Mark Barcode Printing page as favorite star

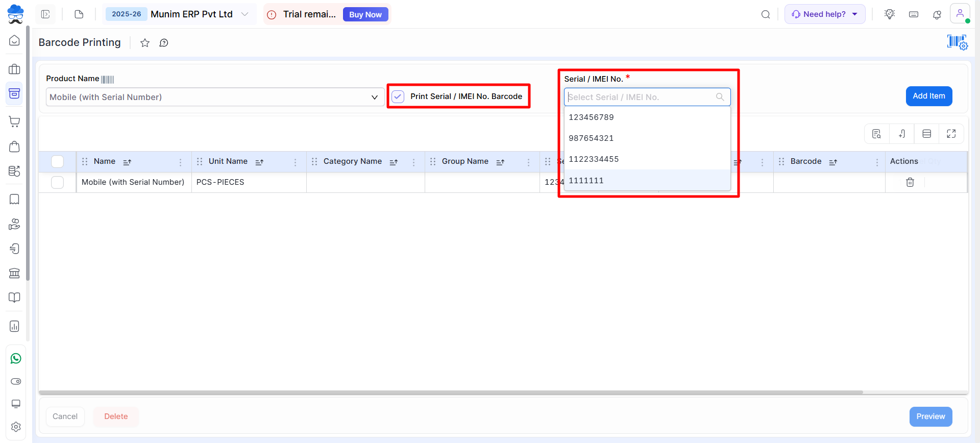(x=145, y=43)
